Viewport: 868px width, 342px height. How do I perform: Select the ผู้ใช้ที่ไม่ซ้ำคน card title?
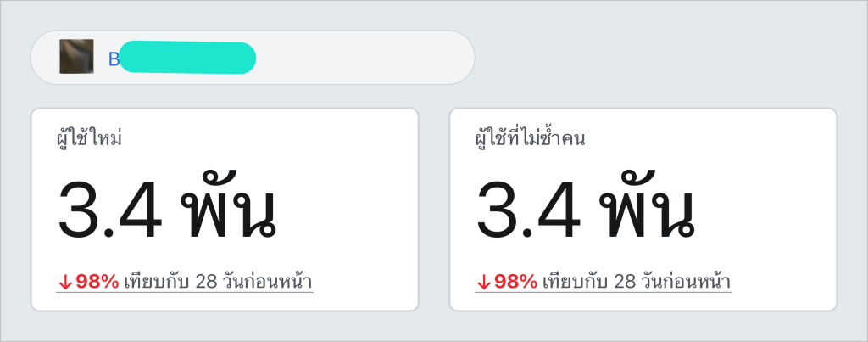click(x=531, y=138)
